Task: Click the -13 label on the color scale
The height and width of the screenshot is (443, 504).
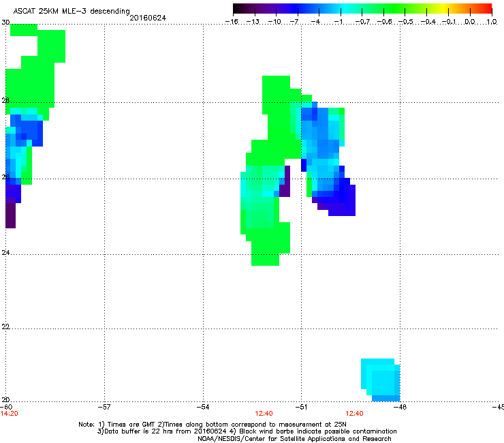Action: click(253, 22)
